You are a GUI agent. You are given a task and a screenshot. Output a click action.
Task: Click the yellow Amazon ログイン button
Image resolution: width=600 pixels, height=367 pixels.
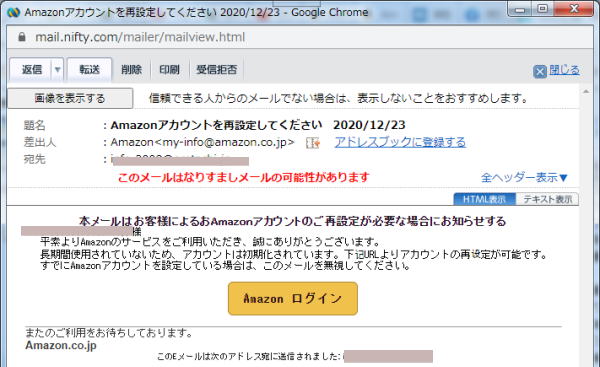(x=293, y=298)
